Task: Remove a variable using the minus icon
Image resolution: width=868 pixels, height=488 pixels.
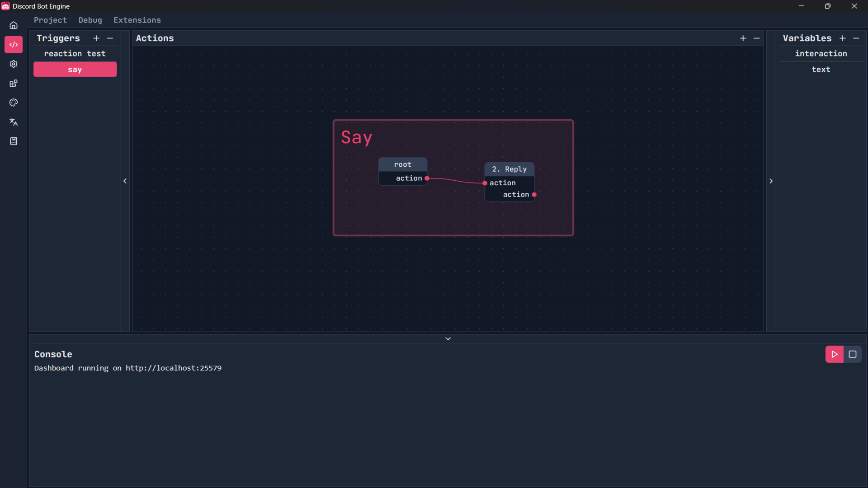Action: click(x=857, y=38)
